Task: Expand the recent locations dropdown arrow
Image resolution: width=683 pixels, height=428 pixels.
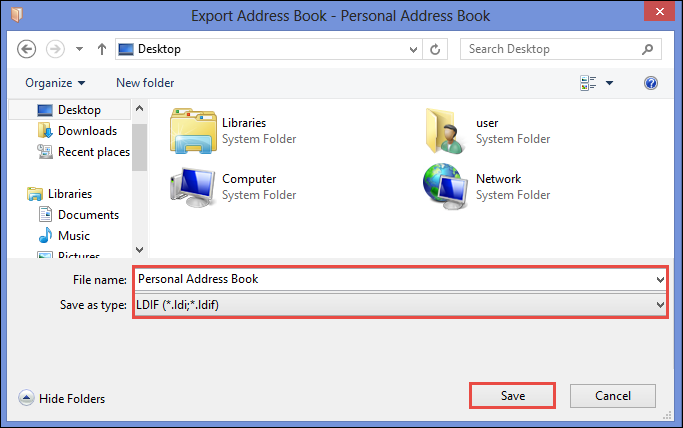Action: tap(79, 49)
